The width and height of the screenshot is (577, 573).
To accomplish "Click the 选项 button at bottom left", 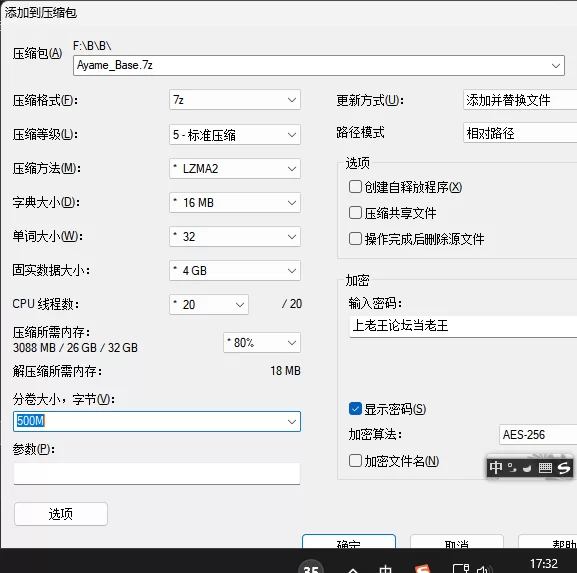I will (x=61, y=514).
